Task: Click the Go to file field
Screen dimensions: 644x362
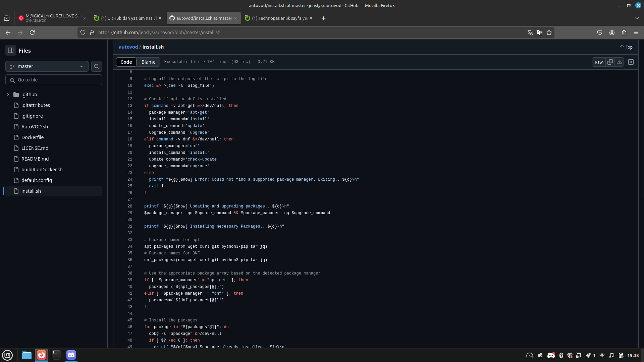Action: pos(54,80)
